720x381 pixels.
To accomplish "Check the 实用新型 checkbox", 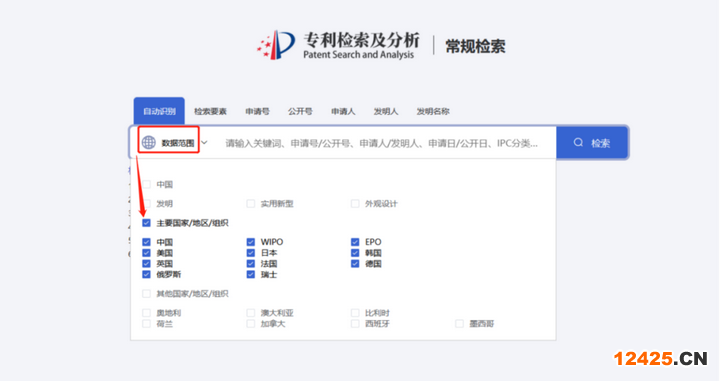I will coord(251,203).
